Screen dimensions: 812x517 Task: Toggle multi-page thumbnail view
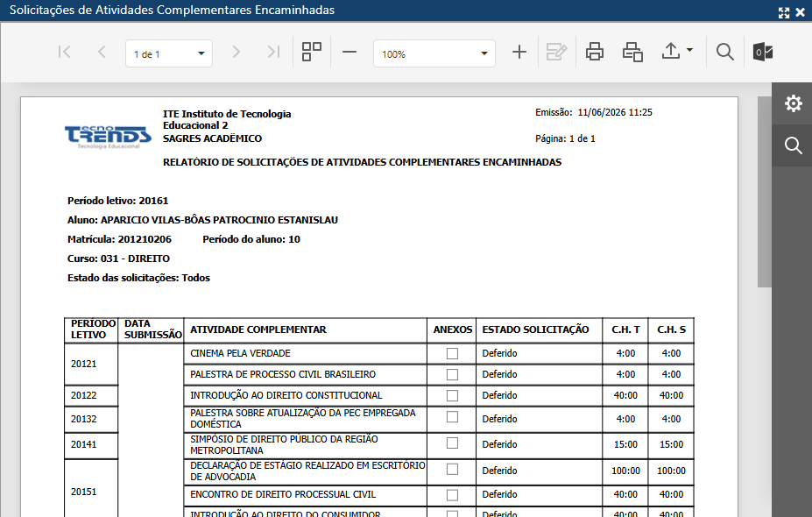[311, 52]
